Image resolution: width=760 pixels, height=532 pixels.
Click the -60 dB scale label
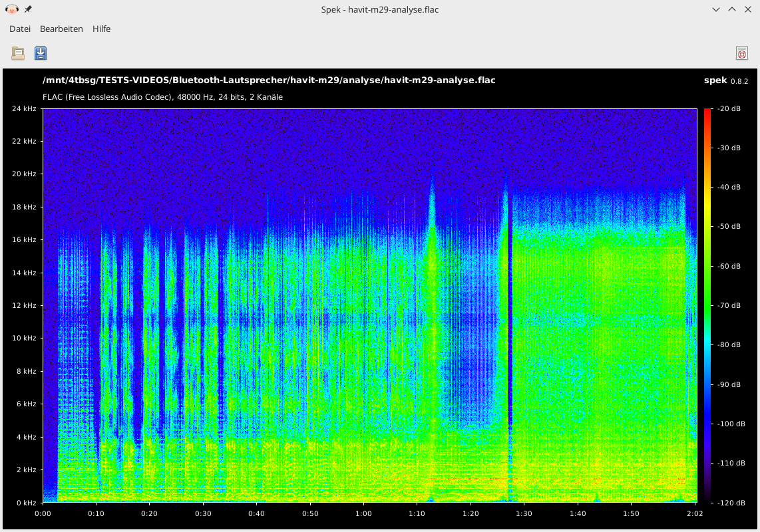(729, 266)
